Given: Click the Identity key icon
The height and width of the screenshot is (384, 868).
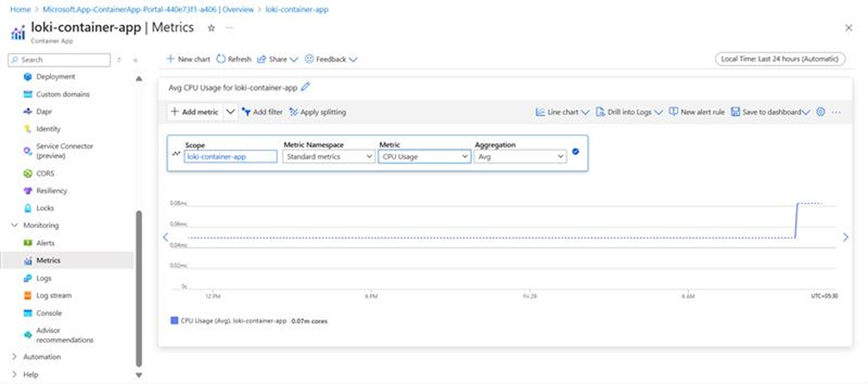Looking at the screenshot, I should [28, 129].
